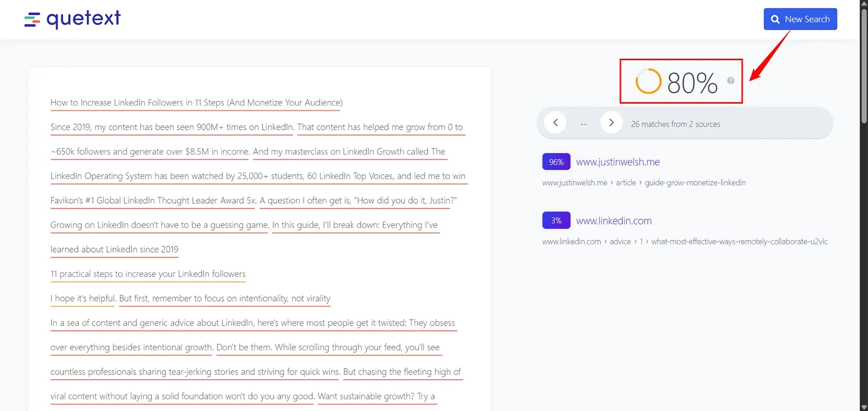Click the line 'In a sea of content and generic advice'
Image resolution: width=868 pixels, height=411 pixels.
tap(253, 323)
